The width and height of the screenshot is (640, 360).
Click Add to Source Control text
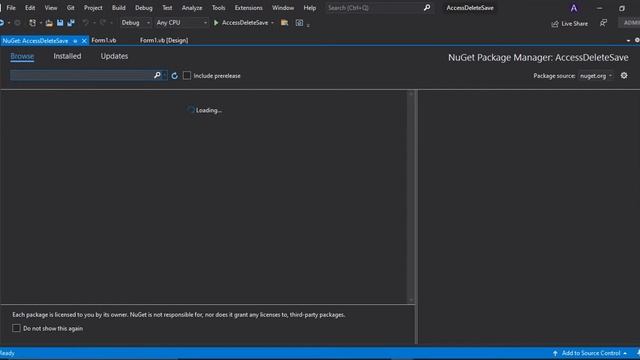point(591,353)
